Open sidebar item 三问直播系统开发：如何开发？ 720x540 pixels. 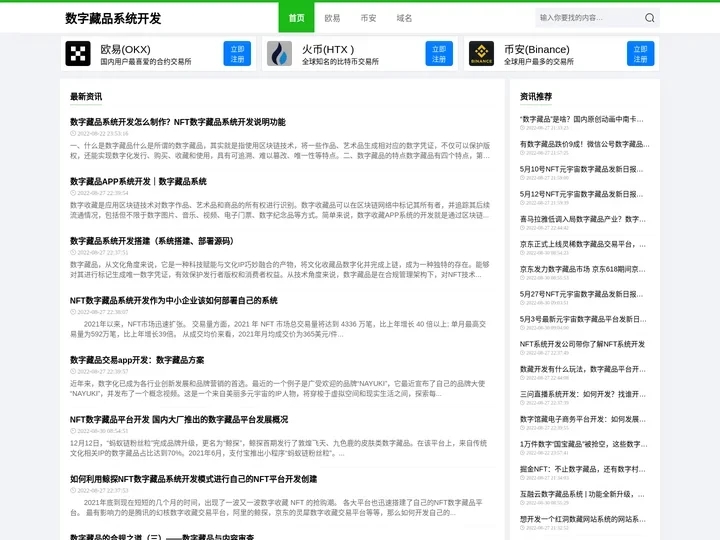click(583, 394)
